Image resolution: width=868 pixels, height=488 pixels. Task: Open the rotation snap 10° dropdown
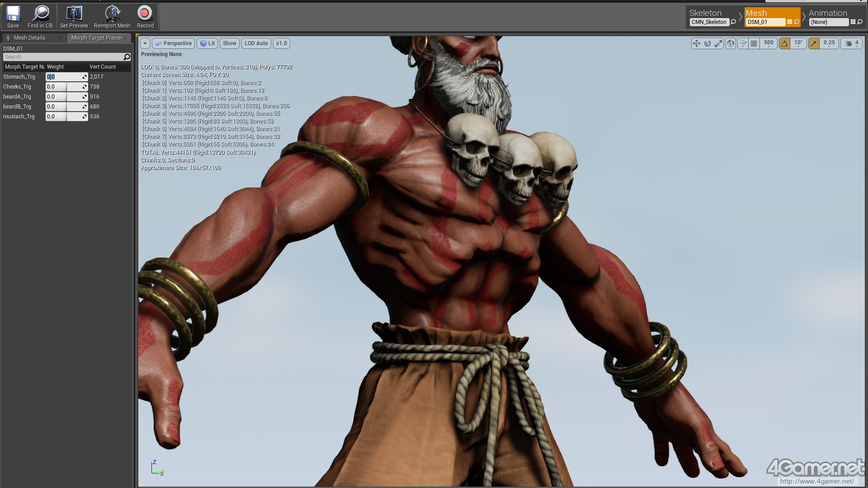coord(799,43)
